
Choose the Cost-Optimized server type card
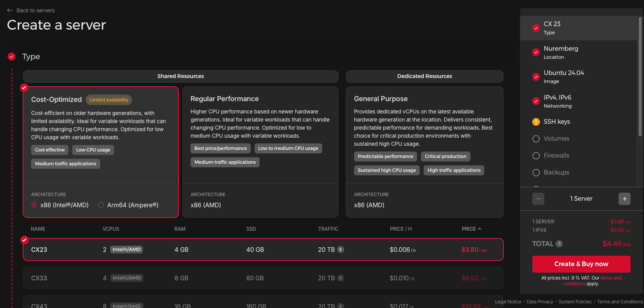[101, 152]
